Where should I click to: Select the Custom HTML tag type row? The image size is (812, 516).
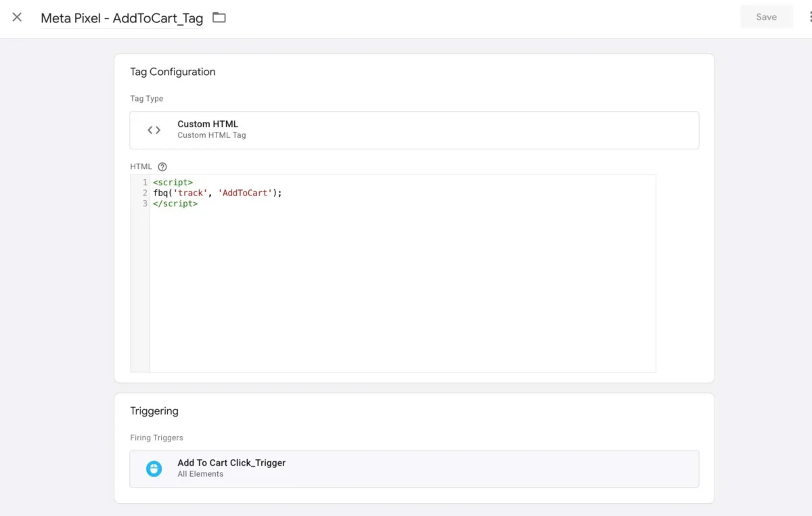pyautogui.click(x=414, y=130)
